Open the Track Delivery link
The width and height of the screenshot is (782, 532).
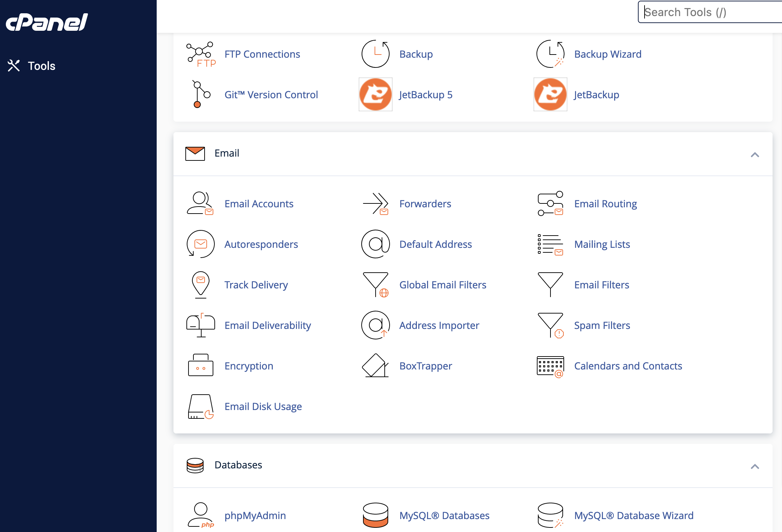[x=256, y=285]
